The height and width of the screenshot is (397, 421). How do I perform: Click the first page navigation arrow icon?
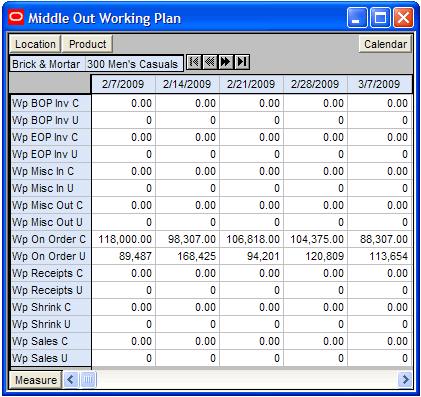[194, 62]
